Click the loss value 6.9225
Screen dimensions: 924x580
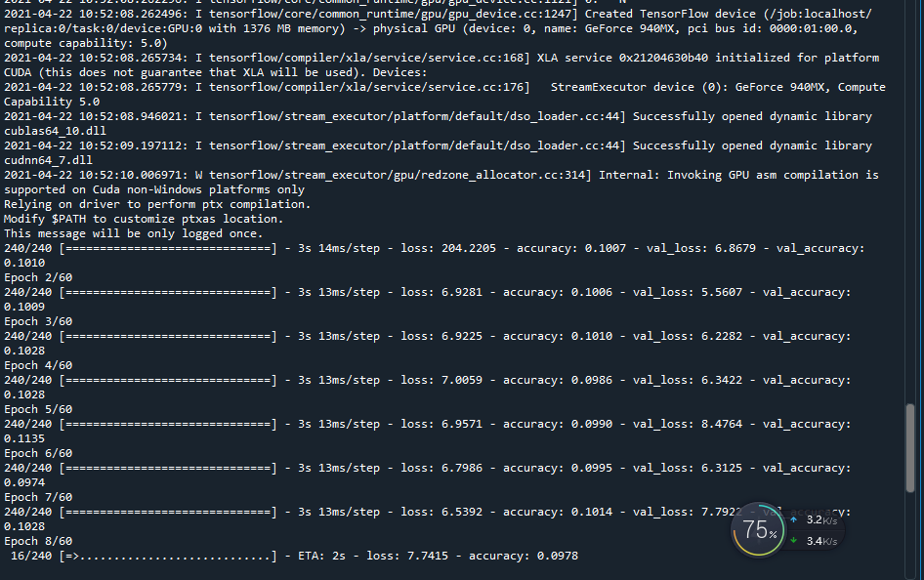462,336
